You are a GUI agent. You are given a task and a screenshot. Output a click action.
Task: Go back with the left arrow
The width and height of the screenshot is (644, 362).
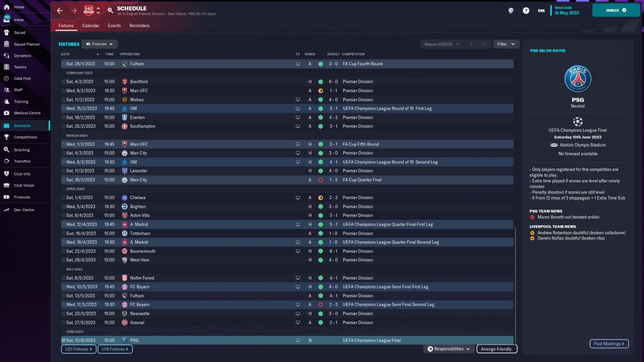click(60, 11)
